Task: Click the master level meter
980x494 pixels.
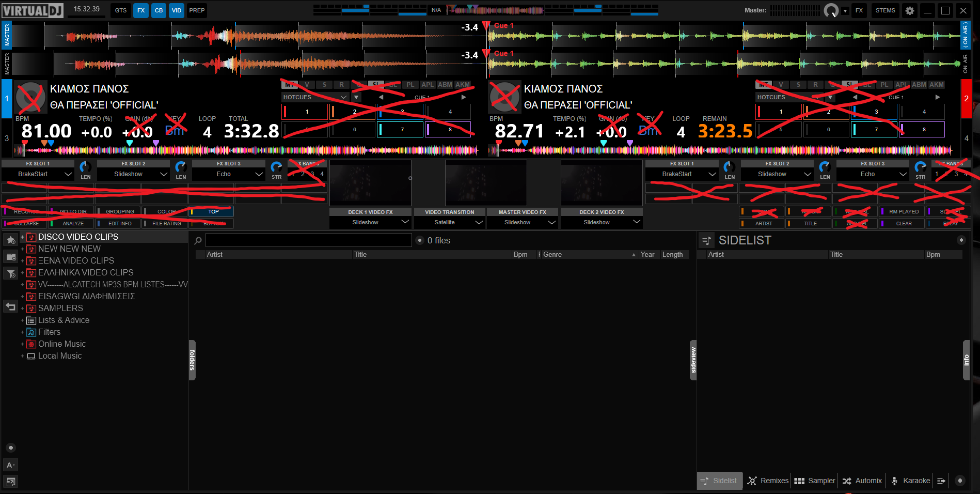Action: (x=795, y=10)
